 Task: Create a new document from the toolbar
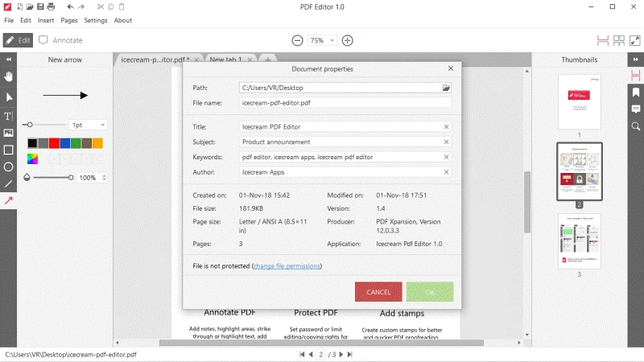tap(19, 6)
